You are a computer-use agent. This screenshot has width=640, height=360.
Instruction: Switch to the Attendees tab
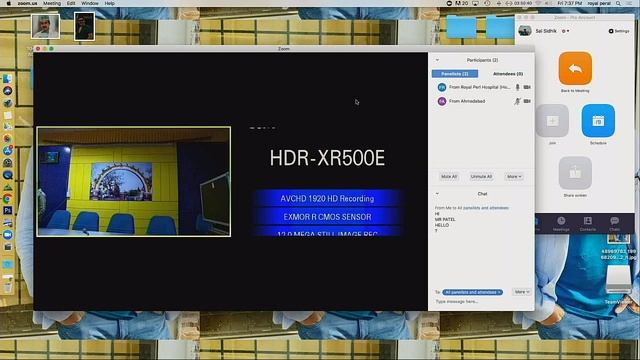tap(508, 74)
